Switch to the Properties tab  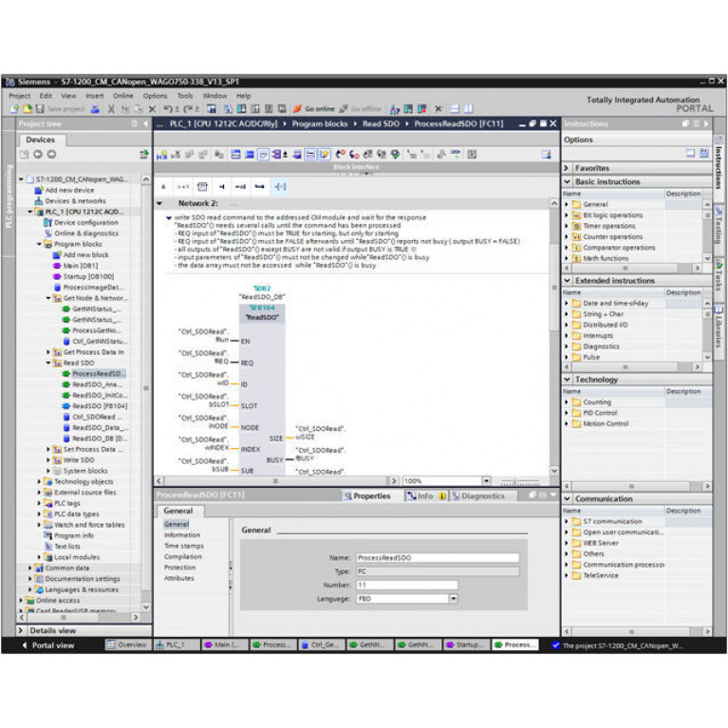tap(367, 495)
